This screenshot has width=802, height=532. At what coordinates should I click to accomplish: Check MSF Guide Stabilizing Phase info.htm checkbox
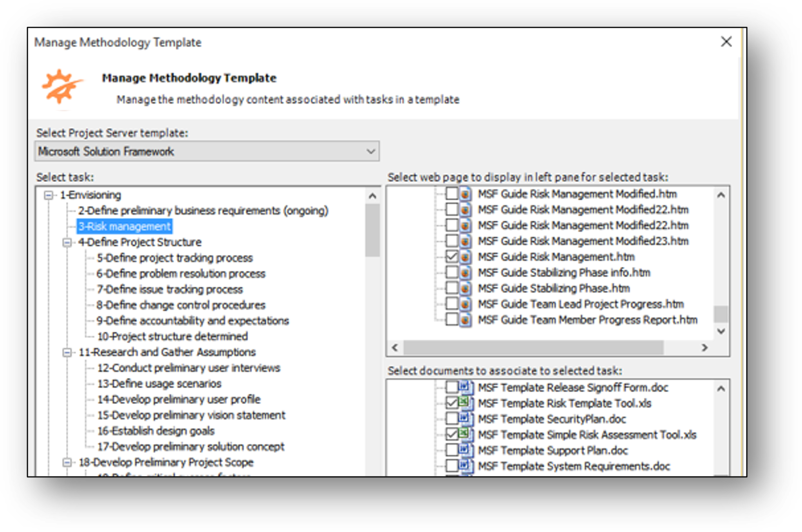[452, 272]
